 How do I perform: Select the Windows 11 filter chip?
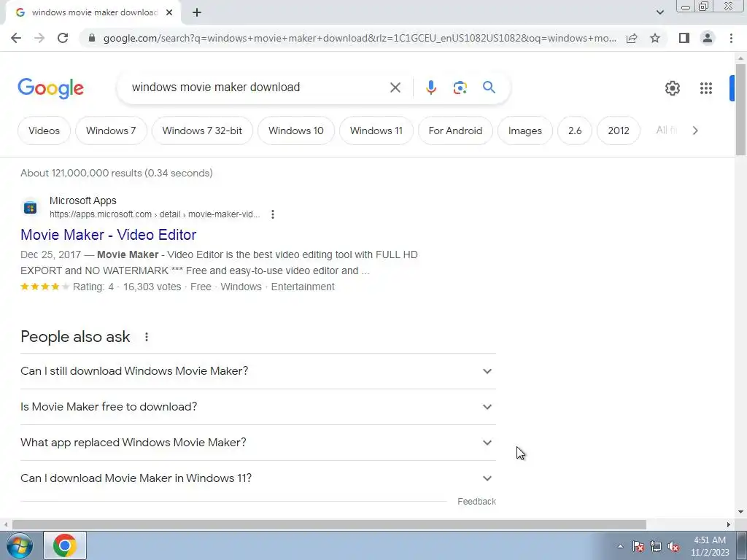(x=376, y=131)
